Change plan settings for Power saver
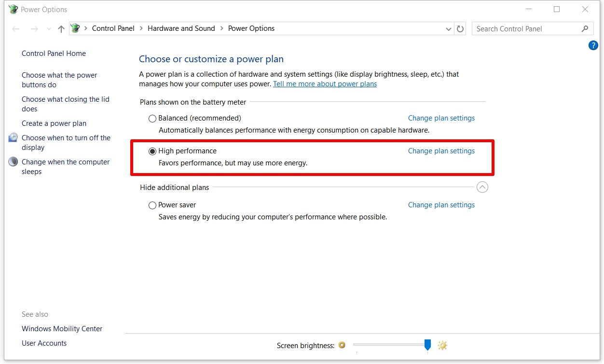This screenshot has width=604, height=364. pyautogui.click(x=441, y=205)
